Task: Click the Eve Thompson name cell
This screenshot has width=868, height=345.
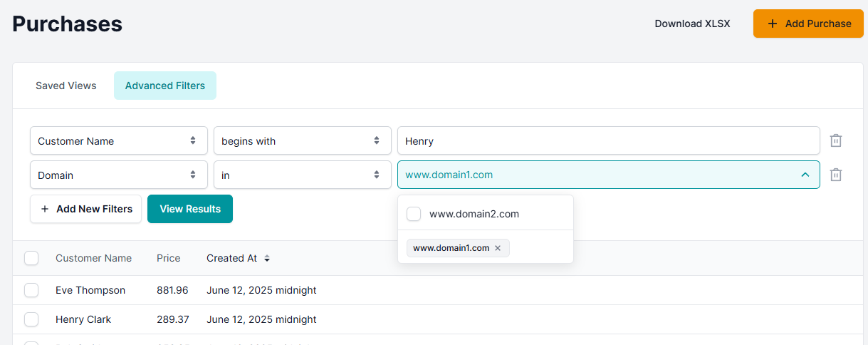Action: pyautogui.click(x=90, y=290)
